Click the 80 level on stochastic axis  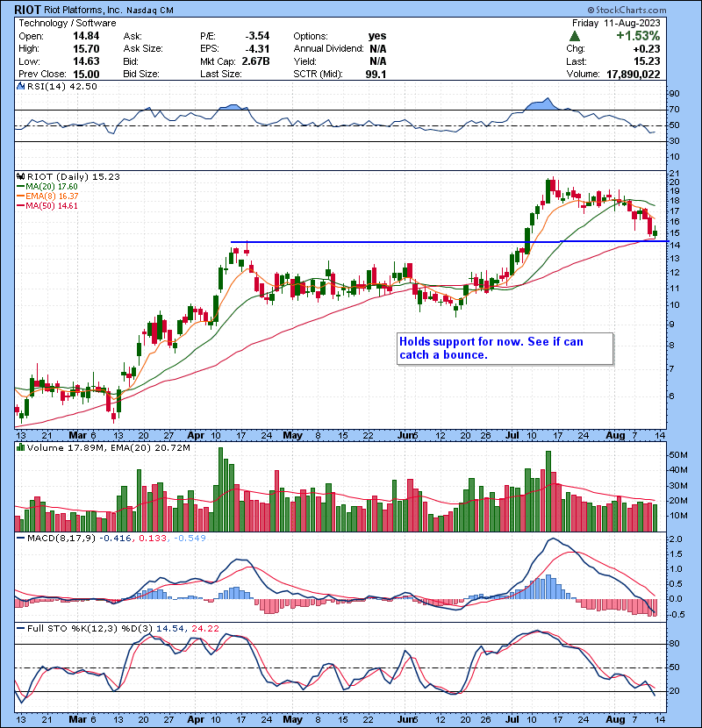[x=674, y=644]
